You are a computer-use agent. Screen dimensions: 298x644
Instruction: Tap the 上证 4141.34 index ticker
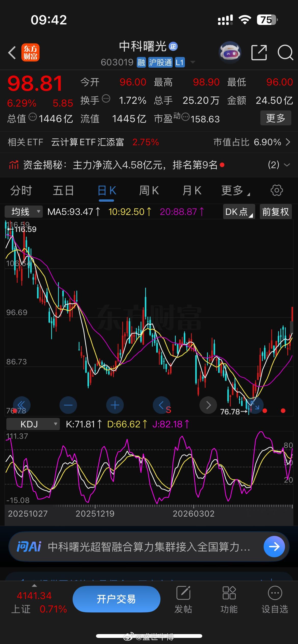click(x=39, y=602)
